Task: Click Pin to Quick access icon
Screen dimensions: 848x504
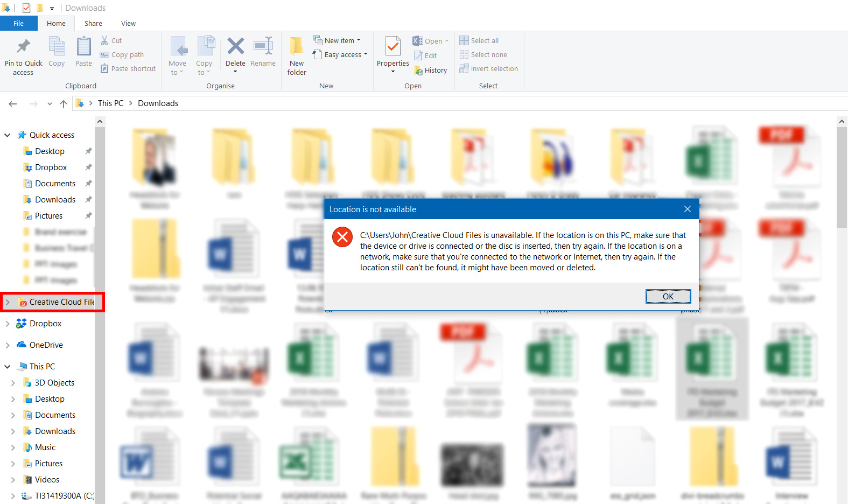Action: point(23,46)
